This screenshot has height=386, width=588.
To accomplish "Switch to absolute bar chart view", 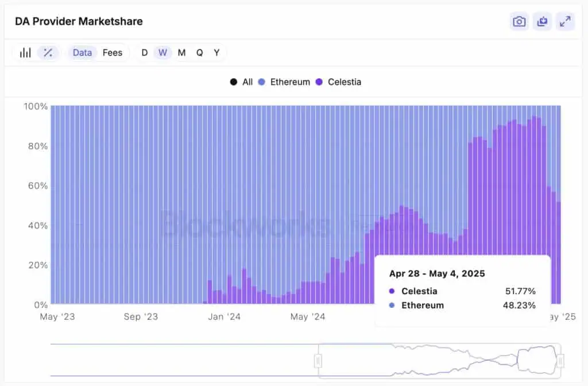I will [x=25, y=52].
